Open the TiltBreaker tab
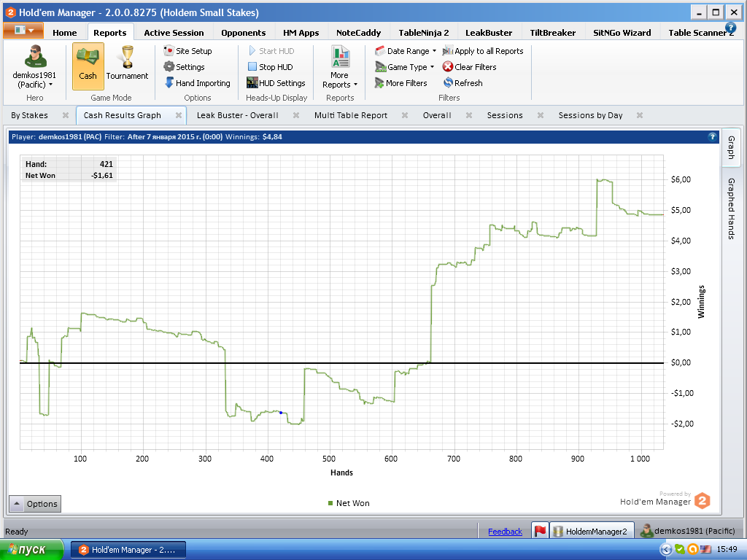 (553, 32)
